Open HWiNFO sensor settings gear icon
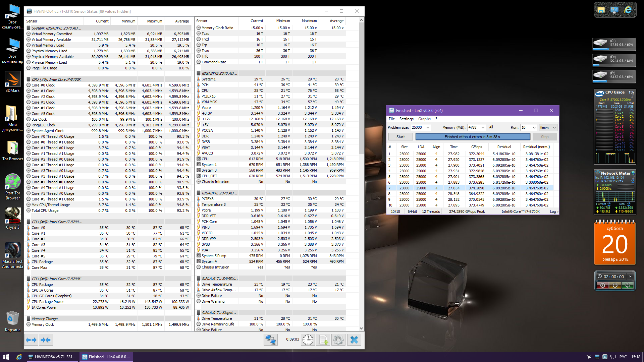644x362 pixels. 338,340
